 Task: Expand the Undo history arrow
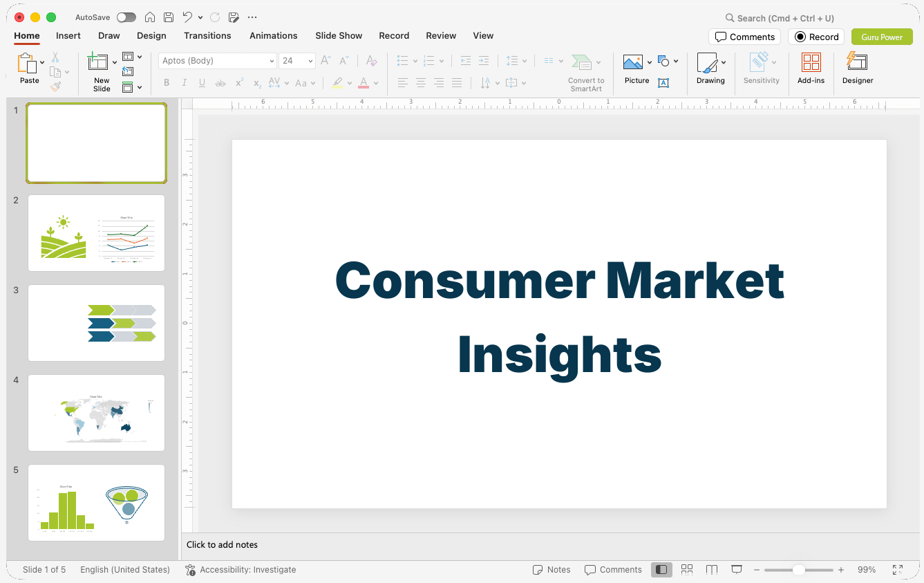pos(200,17)
